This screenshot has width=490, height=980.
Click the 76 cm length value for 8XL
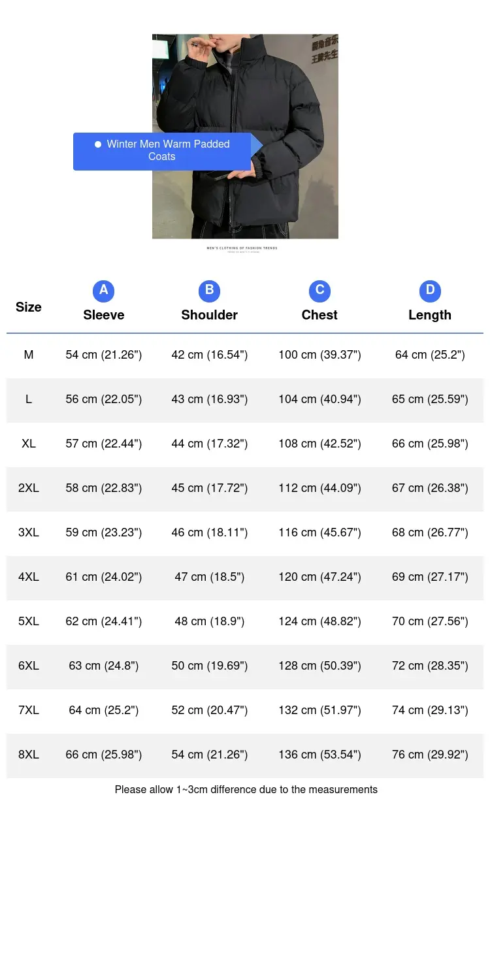coord(430,755)
